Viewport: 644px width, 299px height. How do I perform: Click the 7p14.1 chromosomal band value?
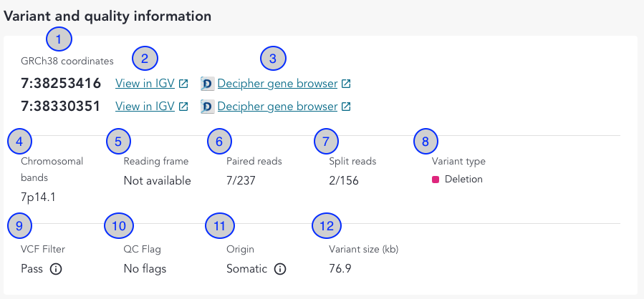click(39, 197)
